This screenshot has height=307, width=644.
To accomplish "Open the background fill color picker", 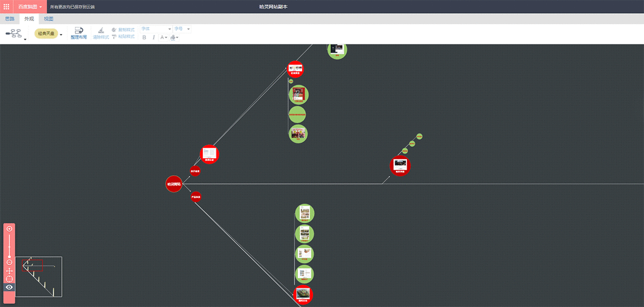I will point(174,37).
